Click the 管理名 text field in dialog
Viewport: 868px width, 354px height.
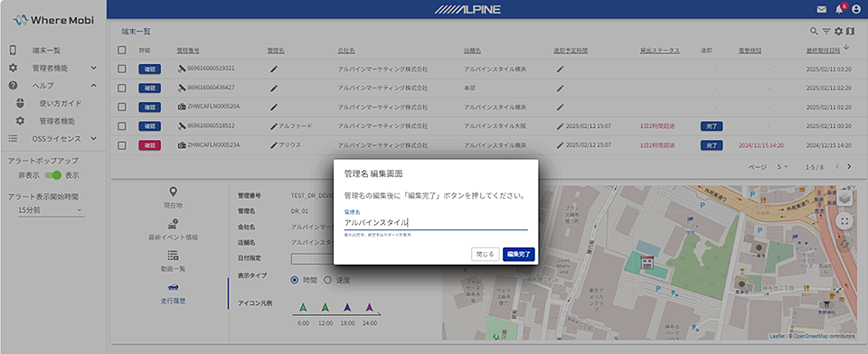[x=436, y=222]
